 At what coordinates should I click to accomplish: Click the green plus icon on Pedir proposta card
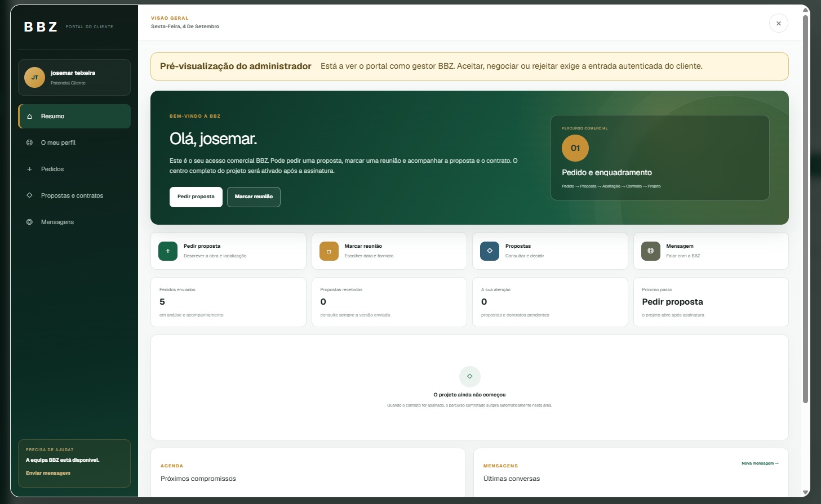tap(168, 251)
